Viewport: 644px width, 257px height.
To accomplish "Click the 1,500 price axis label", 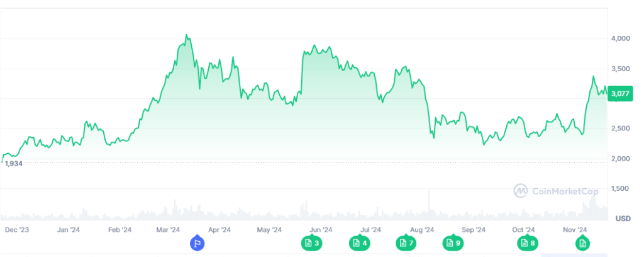I will [619, 188].
